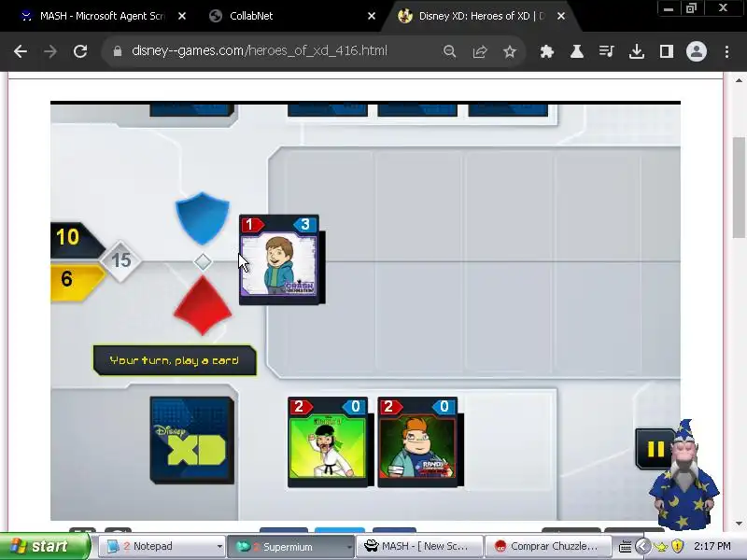The height and width of the screenshot is (560, 747).
Task: Expand the Notepad taskbar group arrow
Action: click(219, 547)
